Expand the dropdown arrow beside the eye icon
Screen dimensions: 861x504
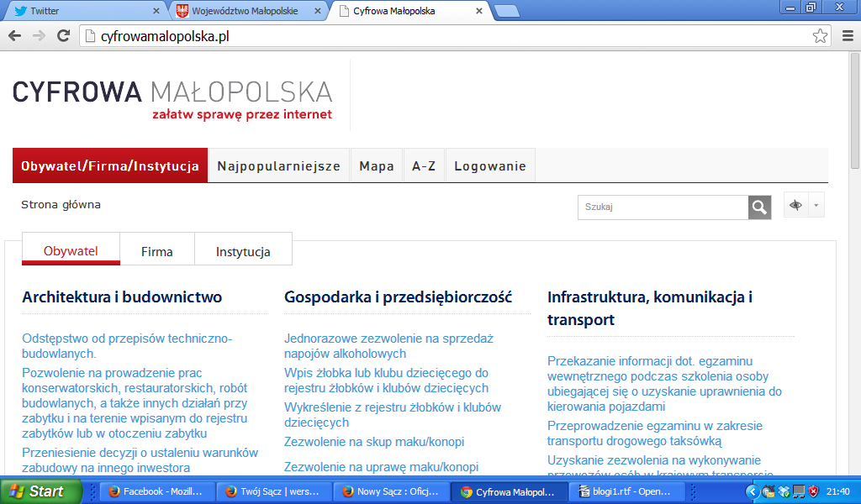point(816,205)
